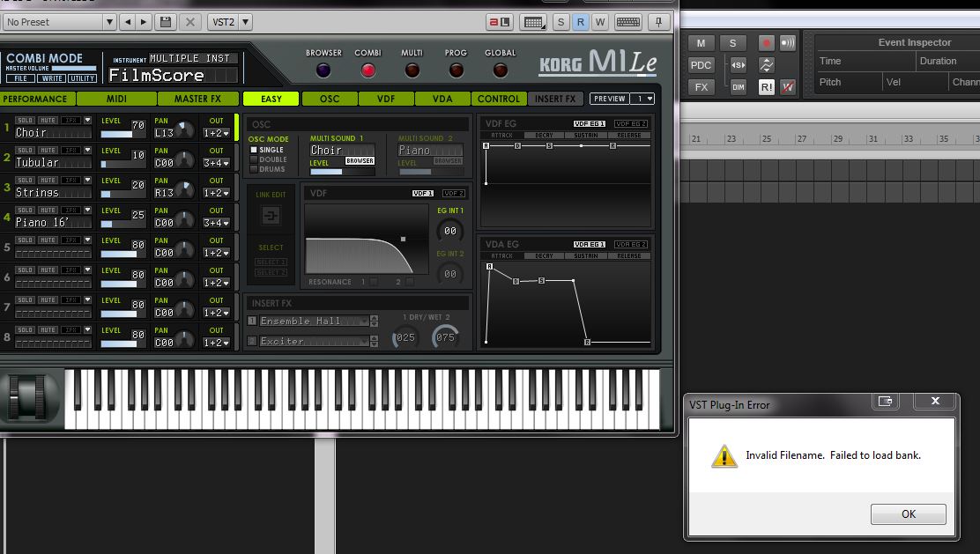This screenshot has height=554, width=980.
Task: Toggle input echo monitoring icon
Action: coord(788,43)
